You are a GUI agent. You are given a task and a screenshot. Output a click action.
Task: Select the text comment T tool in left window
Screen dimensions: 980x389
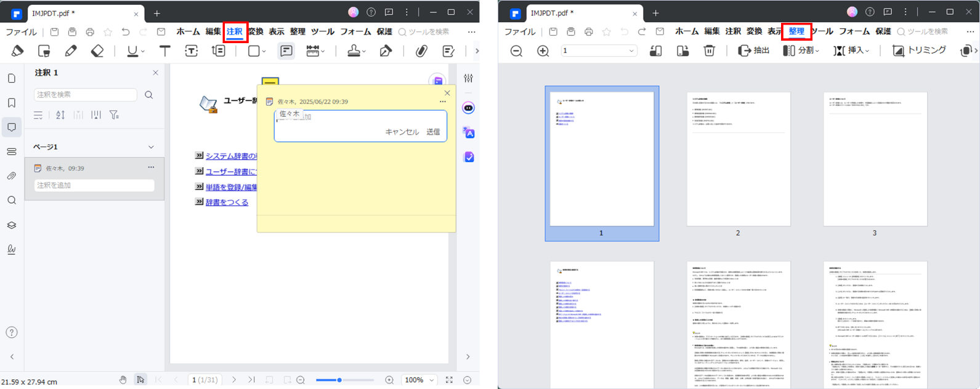[164, 51]
